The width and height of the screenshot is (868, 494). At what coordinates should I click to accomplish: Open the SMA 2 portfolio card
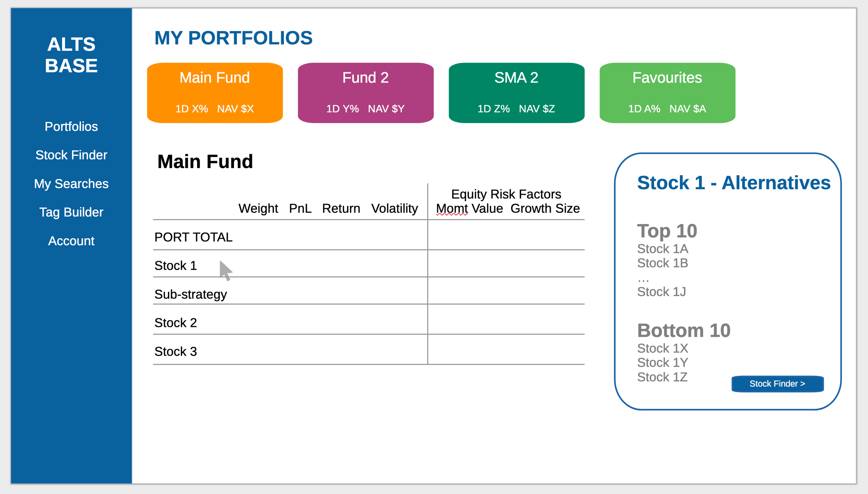[516, 93]
